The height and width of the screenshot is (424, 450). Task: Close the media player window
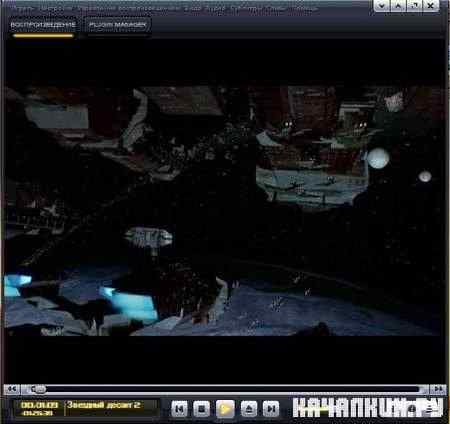coord(431,6)
